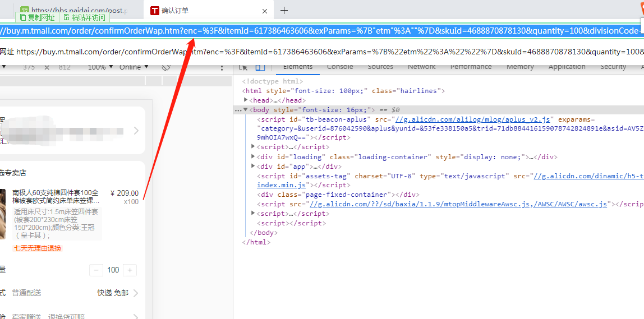Viewport: 644px width, 319px height.
Task: Click the product spec text 适用床尺寸
Action: coord(57,224)
